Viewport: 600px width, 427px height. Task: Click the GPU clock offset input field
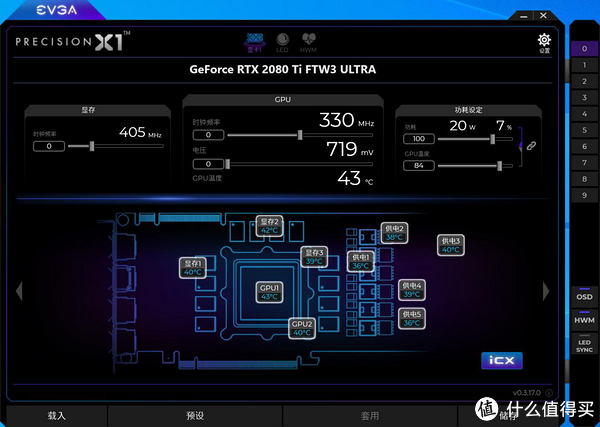click(208, 135)
